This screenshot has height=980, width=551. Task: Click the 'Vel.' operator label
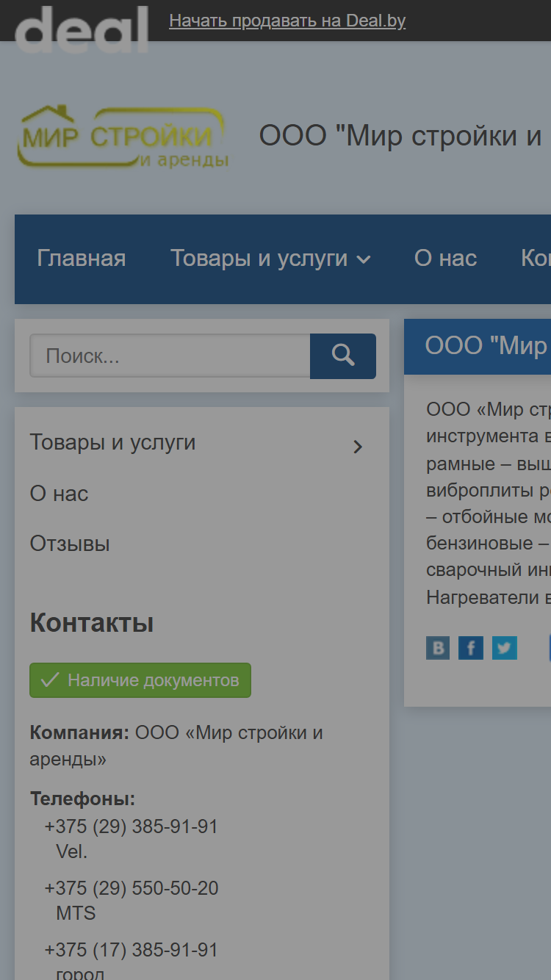pos(71,851)
